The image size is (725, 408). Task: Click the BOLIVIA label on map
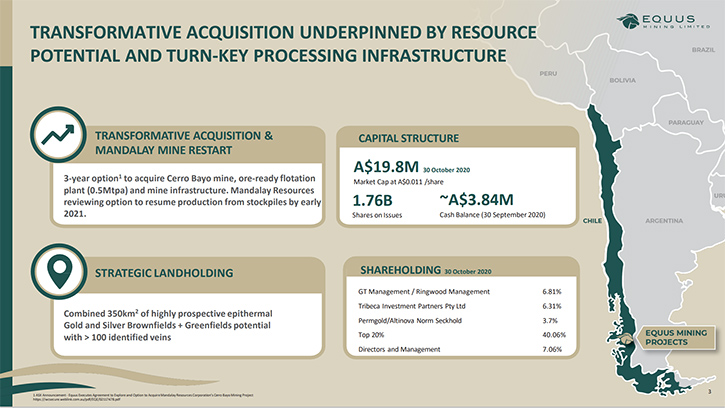[x=622, y=80]
